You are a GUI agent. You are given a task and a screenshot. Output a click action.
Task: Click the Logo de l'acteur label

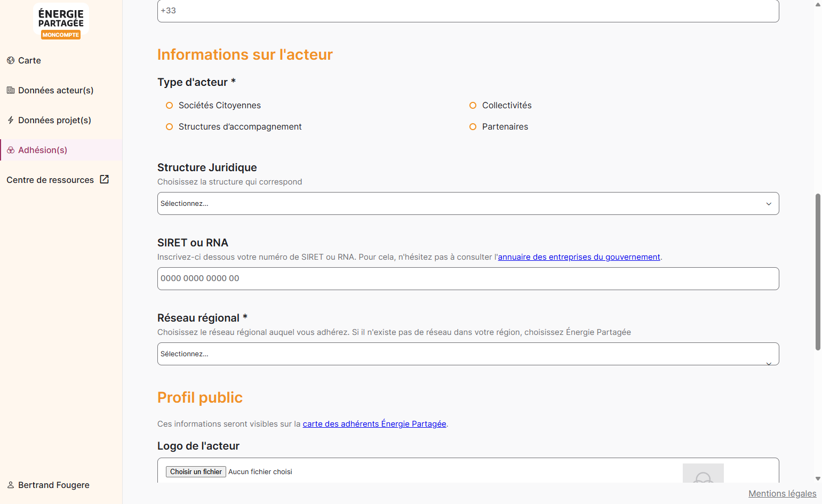click(x=198, y=446)
